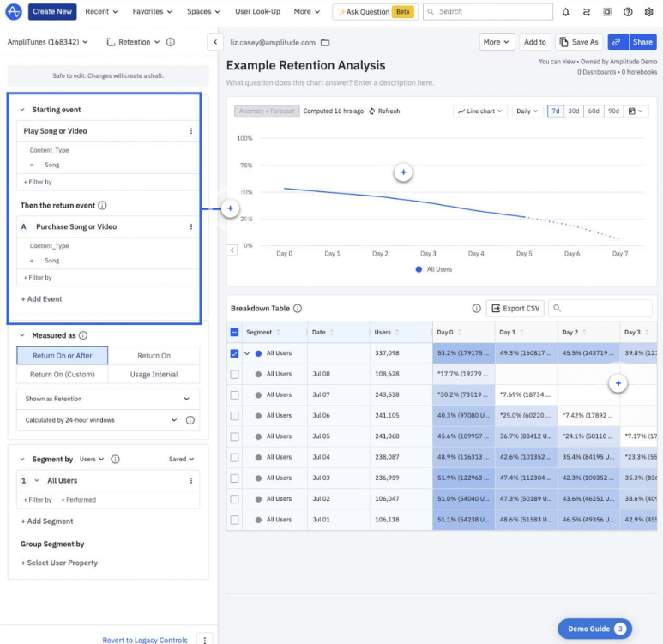Select the 30d date range tab

click(573, 111)
